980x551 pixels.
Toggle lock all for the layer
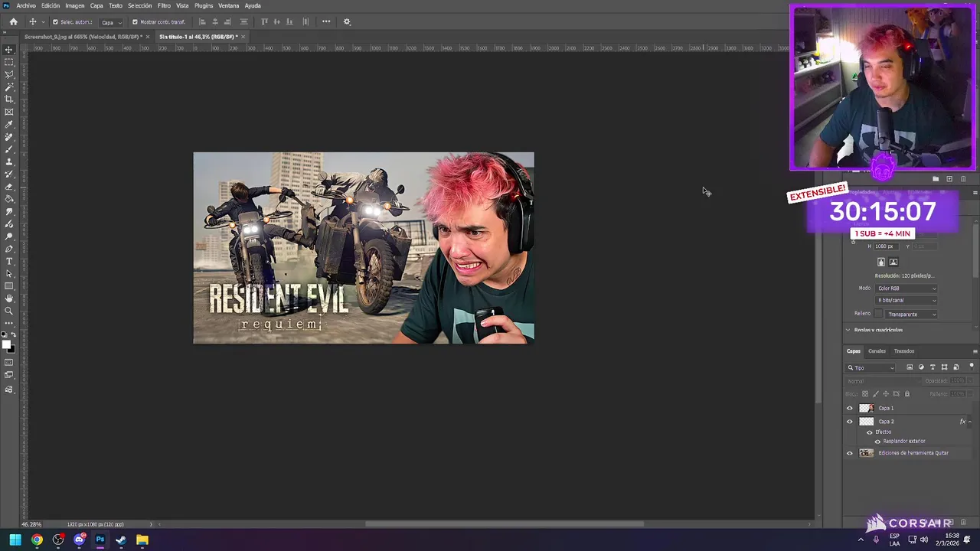tap(907, 394)
